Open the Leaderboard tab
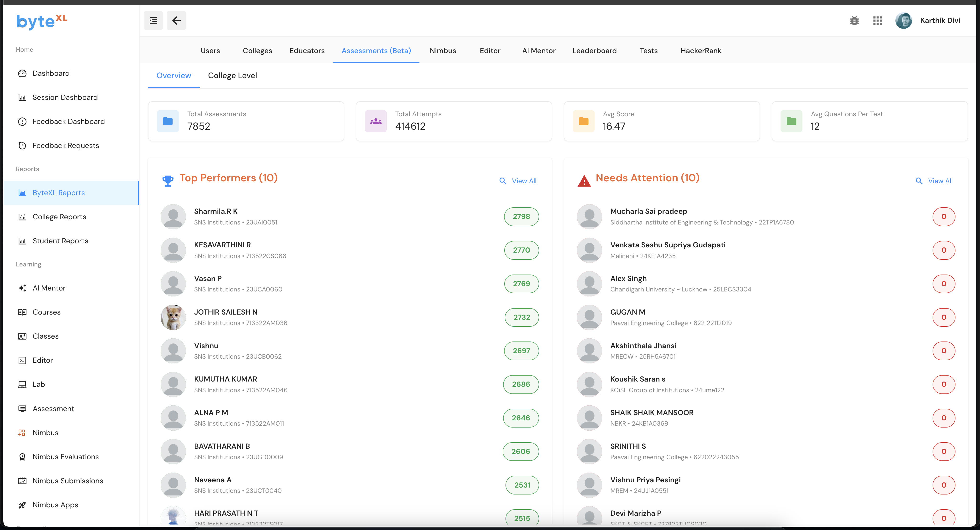Screen dimensions: 980x530 coord(594,51)
